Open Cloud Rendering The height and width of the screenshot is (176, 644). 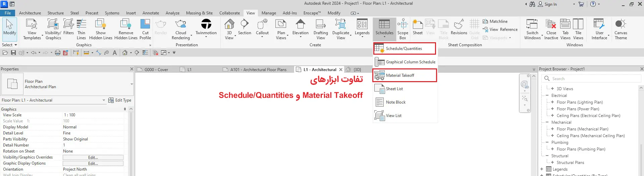181,30
